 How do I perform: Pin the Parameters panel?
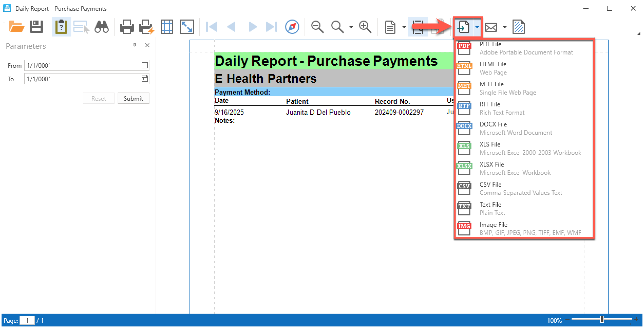tap(135, 45)
